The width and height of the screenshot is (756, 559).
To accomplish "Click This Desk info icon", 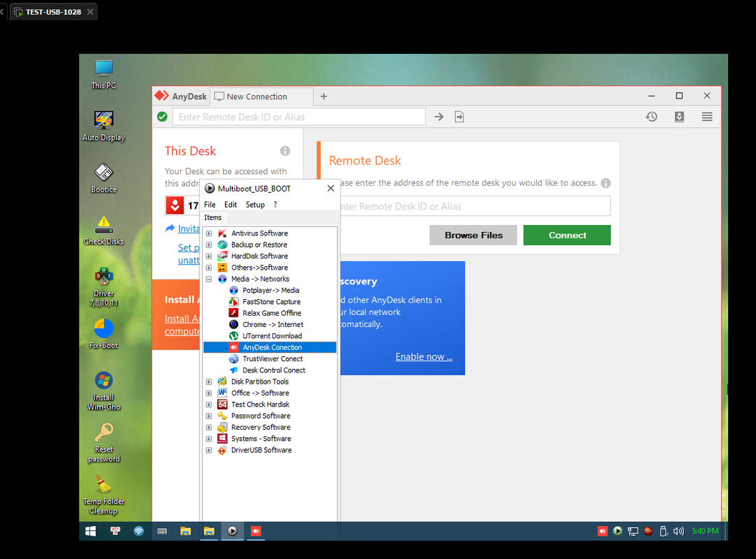I will point(285,151).
